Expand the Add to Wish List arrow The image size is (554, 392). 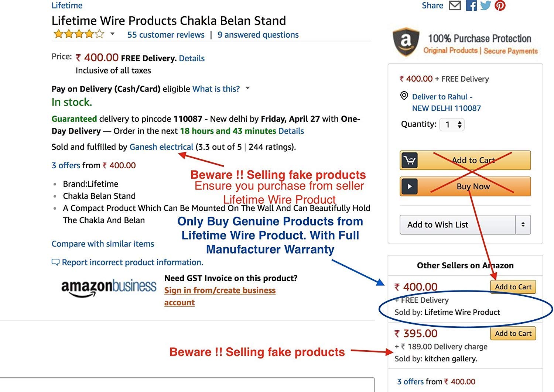tap(523, 224)
